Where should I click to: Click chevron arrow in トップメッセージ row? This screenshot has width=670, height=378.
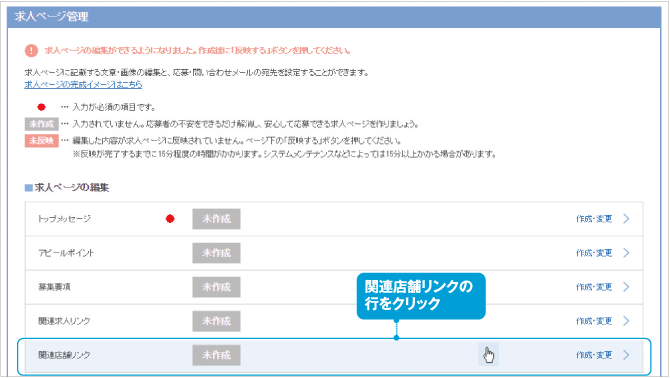626,219
